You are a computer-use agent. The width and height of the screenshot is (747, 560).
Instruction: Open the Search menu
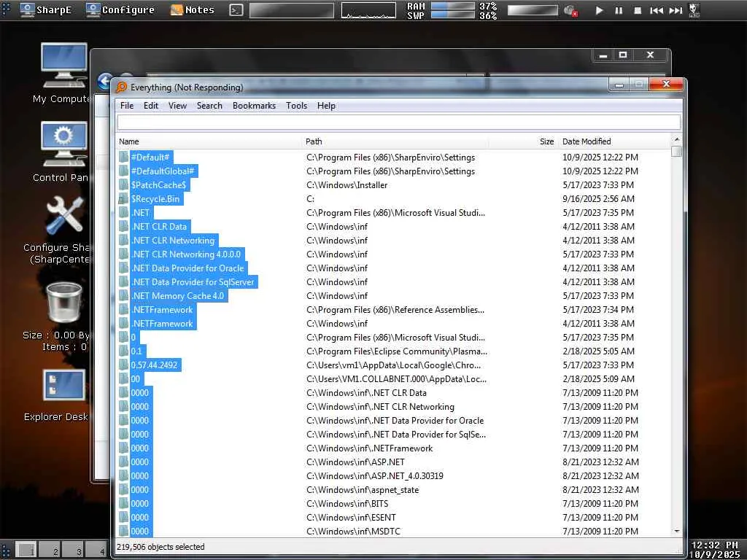click(x=209, y=106)
